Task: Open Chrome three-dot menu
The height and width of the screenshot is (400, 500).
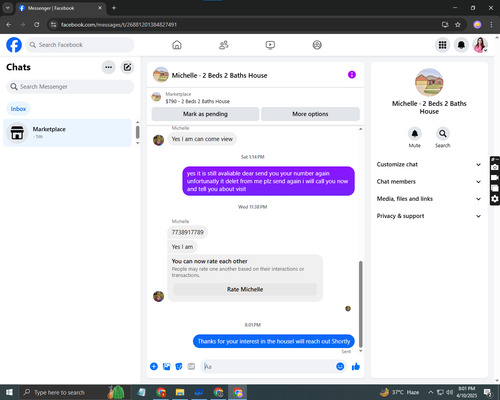Action: tap(491, 25)
